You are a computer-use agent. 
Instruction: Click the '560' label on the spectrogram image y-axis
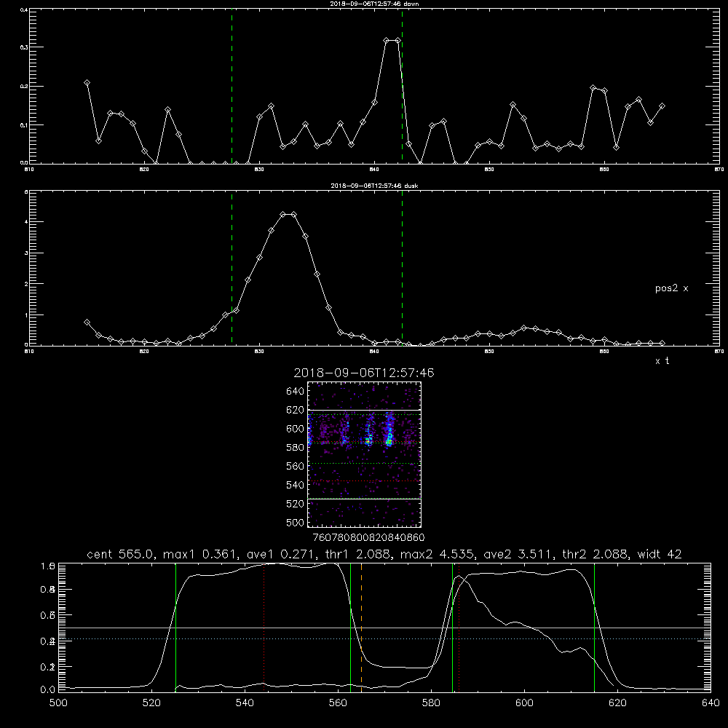point(296,466)
